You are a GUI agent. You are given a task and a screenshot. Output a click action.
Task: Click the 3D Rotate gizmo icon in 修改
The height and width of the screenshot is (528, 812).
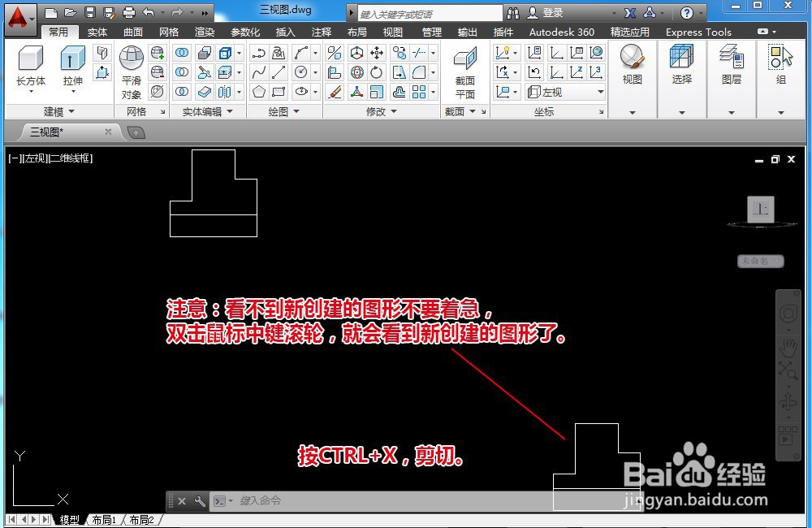pos(356,72)
